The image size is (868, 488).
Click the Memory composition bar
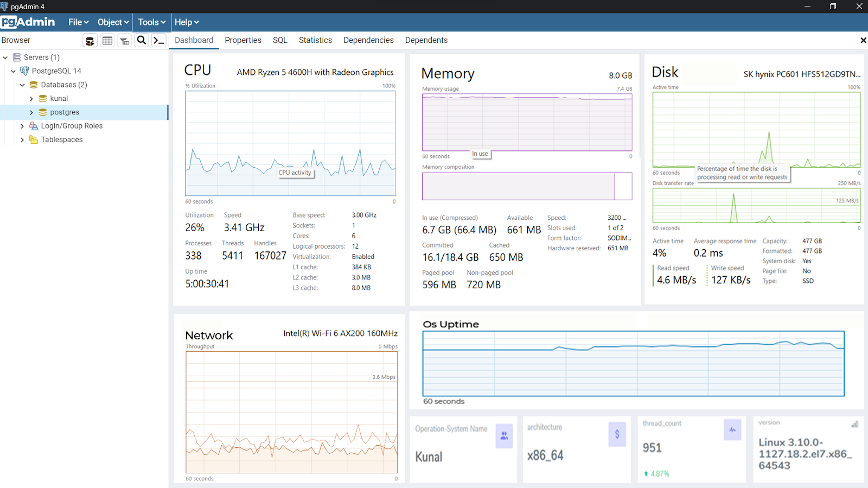pyautogui.click(x=527, y=186)
